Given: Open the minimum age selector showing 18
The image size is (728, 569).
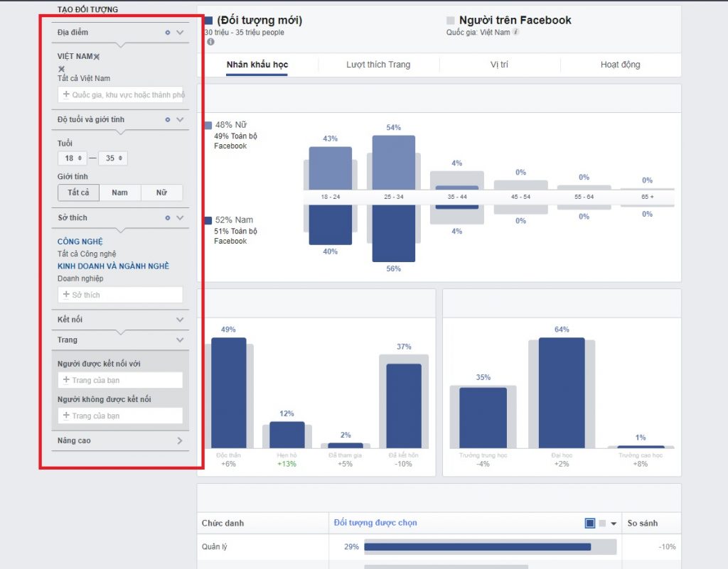Looking at the screenshot, I should click(x=73, y=158).
